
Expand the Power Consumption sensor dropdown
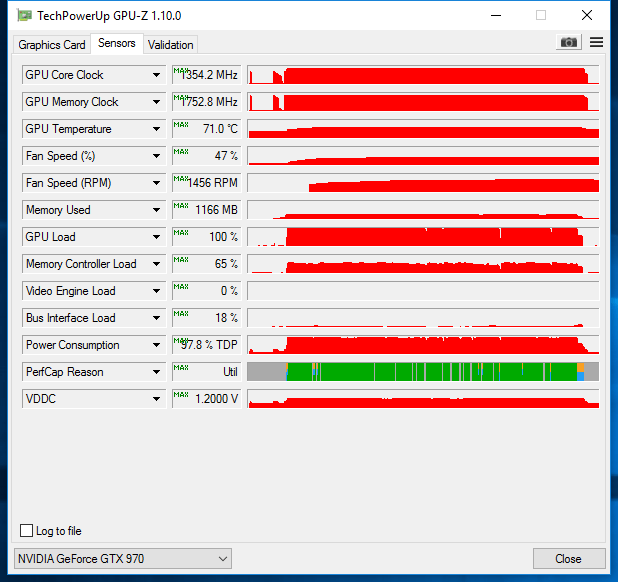(156, 345)
